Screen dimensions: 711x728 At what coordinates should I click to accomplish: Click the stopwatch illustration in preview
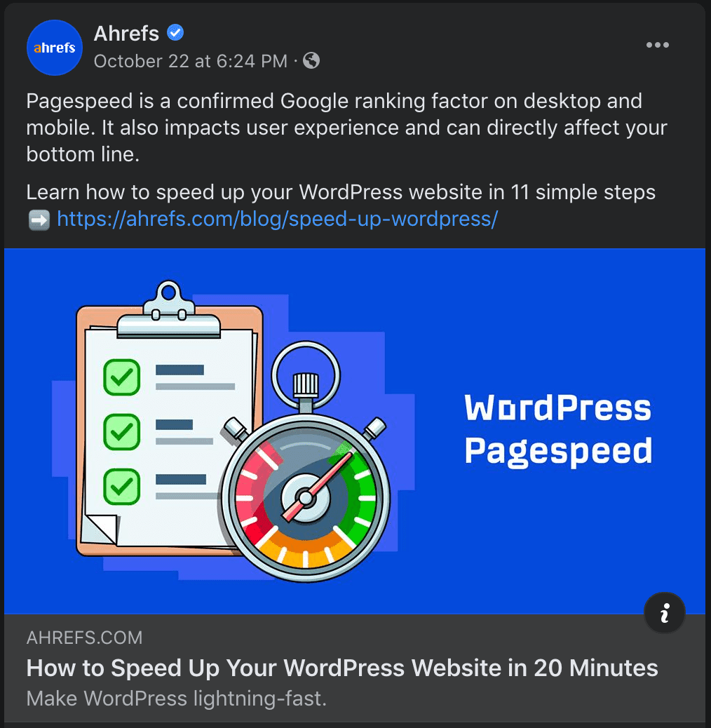coord(306,462)
